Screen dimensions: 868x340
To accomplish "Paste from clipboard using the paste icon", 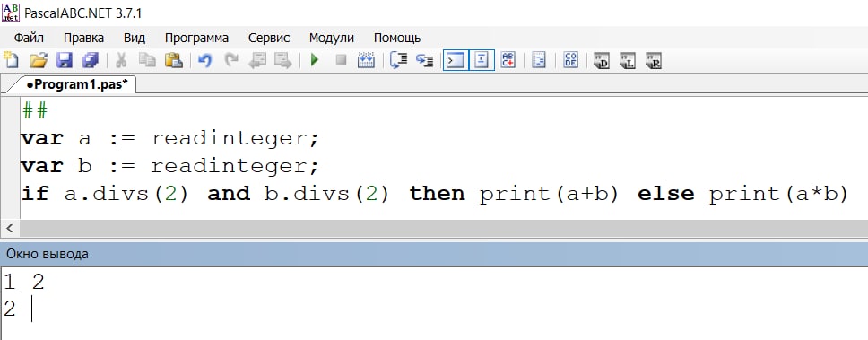I will [174, 60].
